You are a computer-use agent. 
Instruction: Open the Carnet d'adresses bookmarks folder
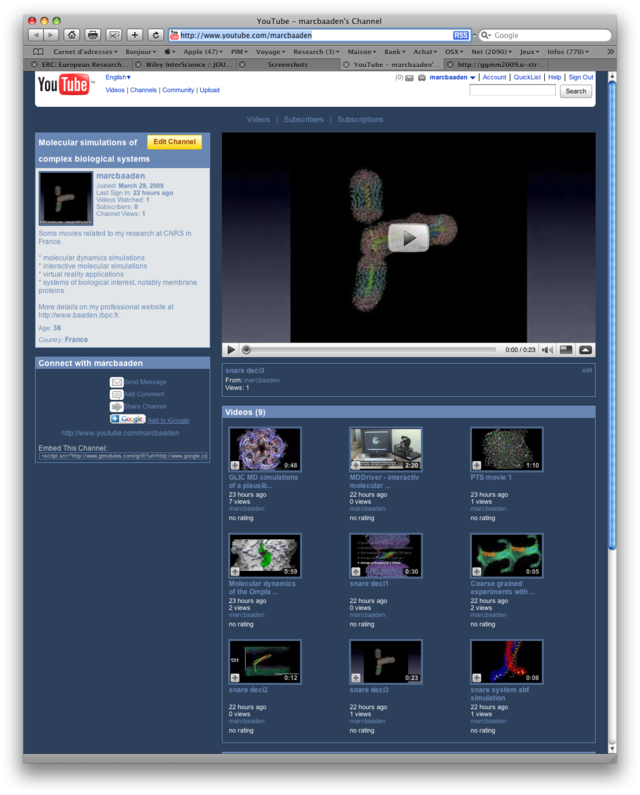(x=85, y=52)
